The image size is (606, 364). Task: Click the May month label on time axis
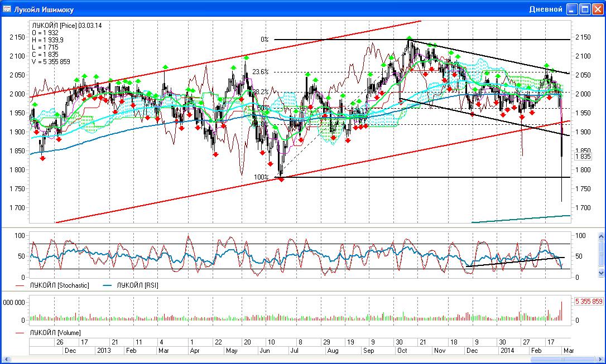click(x=232, y=351)
